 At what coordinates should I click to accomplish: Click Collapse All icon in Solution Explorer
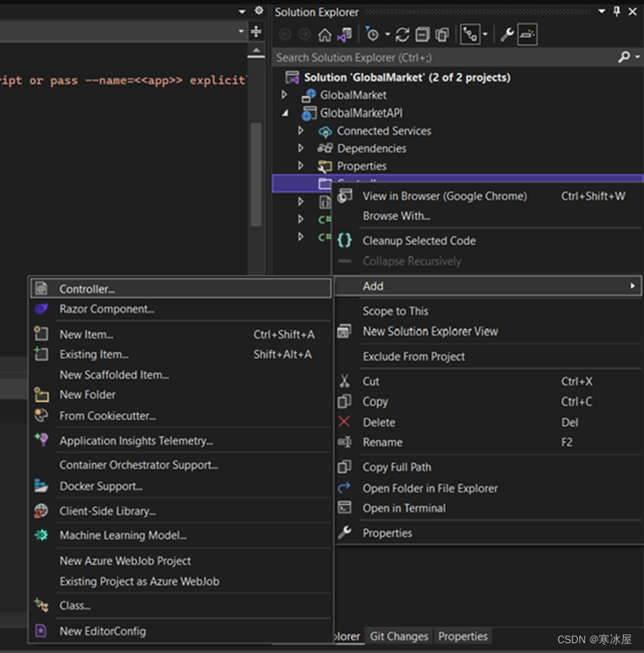pyautogui.click(x=422, y=34)
